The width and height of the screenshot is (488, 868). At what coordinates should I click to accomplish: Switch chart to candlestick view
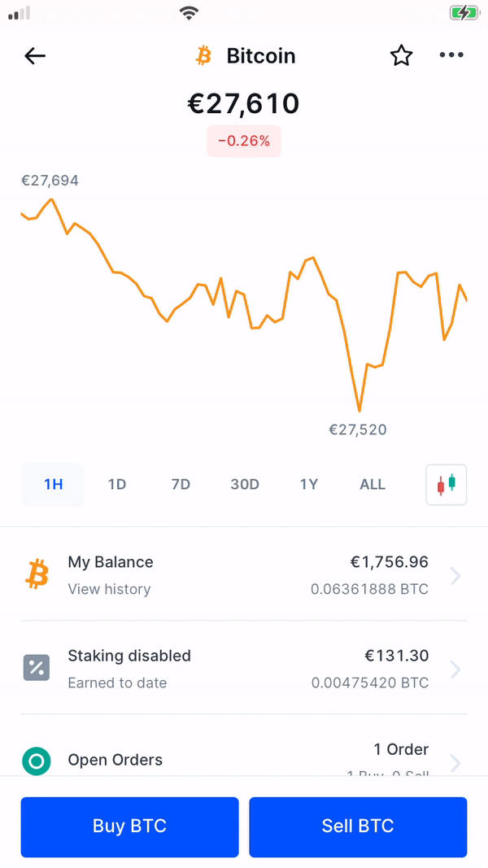pos(446,483)
